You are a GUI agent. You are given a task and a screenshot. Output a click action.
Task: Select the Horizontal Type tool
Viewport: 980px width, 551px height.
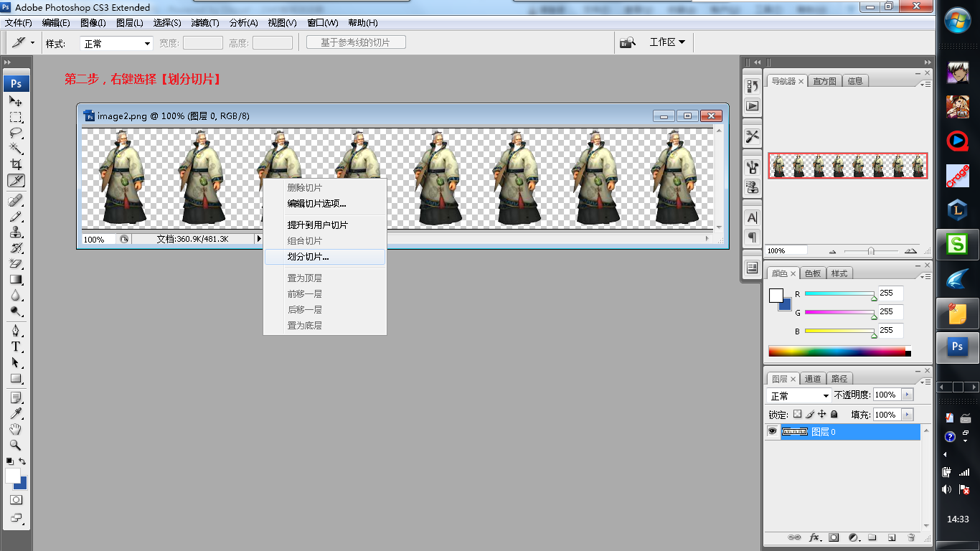pos(16,347)
